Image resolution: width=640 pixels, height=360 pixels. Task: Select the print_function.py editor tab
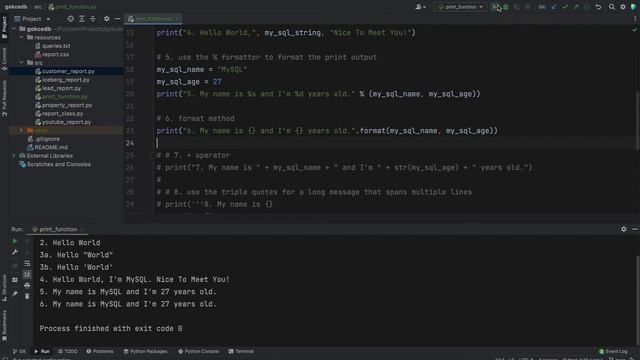tap(153, 19)
